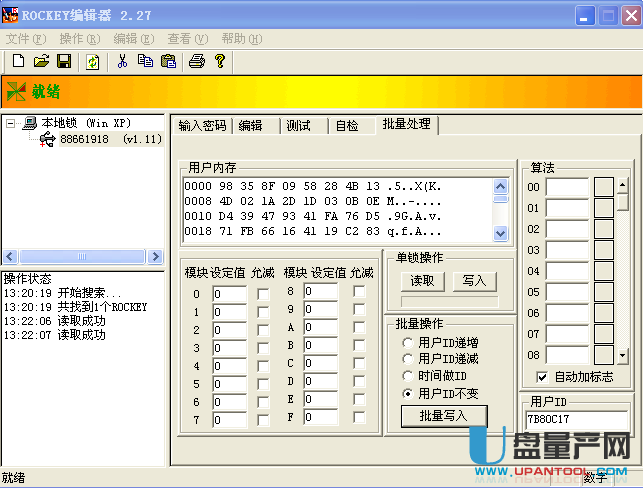Click the computer icon for 本地锁
This screenshot has height=488, width=643.
click(x=30, y=122)
